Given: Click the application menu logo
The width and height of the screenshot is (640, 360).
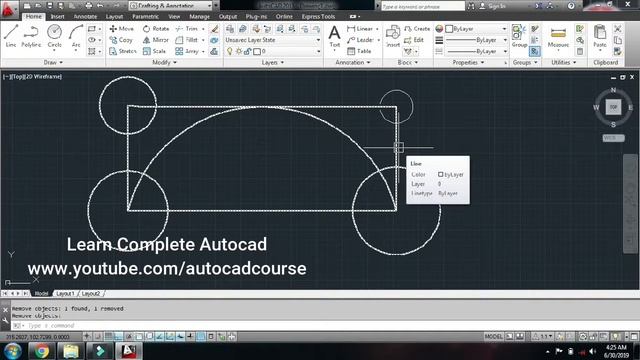Looking at the screenshot, I should coord(8,9).
